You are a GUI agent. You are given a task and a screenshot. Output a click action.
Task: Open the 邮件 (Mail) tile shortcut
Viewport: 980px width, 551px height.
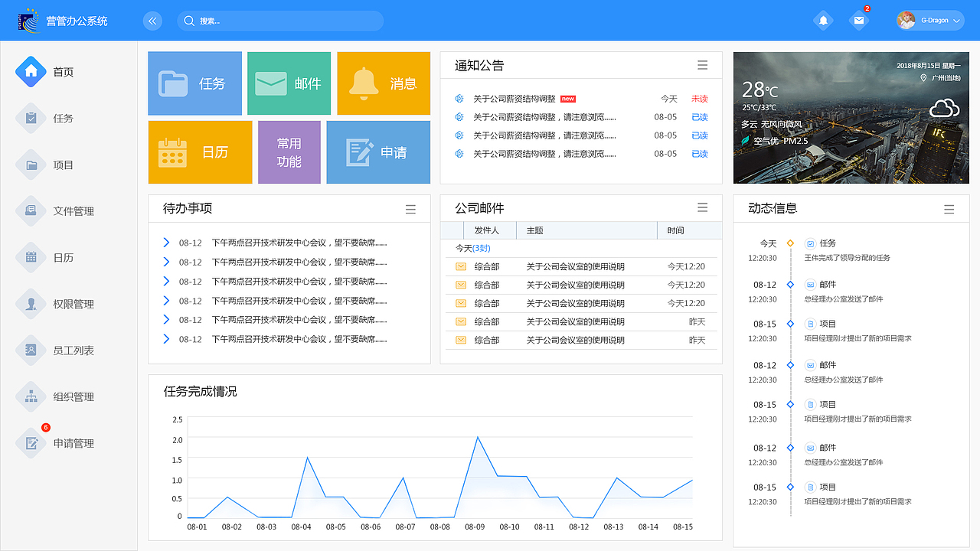(x=289, y=83)
